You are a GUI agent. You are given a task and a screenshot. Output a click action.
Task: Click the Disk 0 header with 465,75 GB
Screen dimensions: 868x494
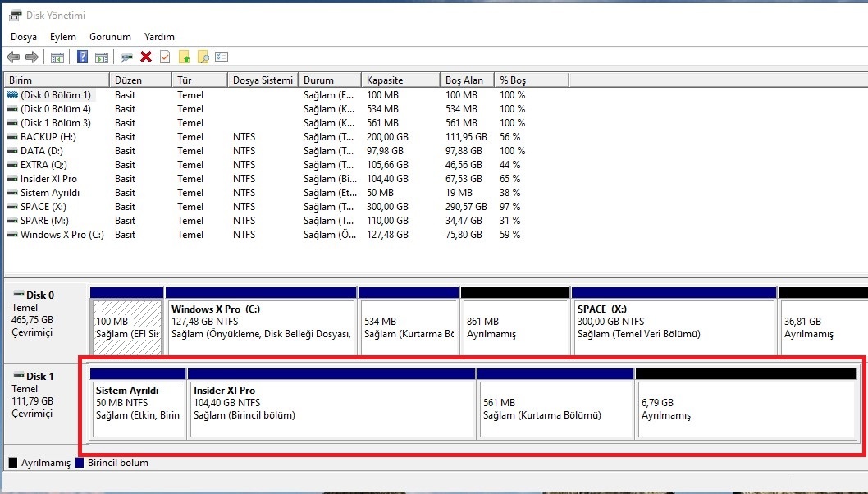click(x=45, y=321)
